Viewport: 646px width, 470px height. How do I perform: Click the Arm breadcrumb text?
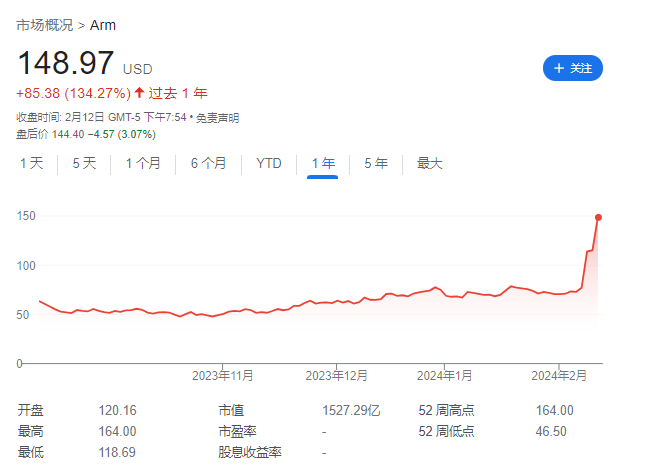coord(103,26)
